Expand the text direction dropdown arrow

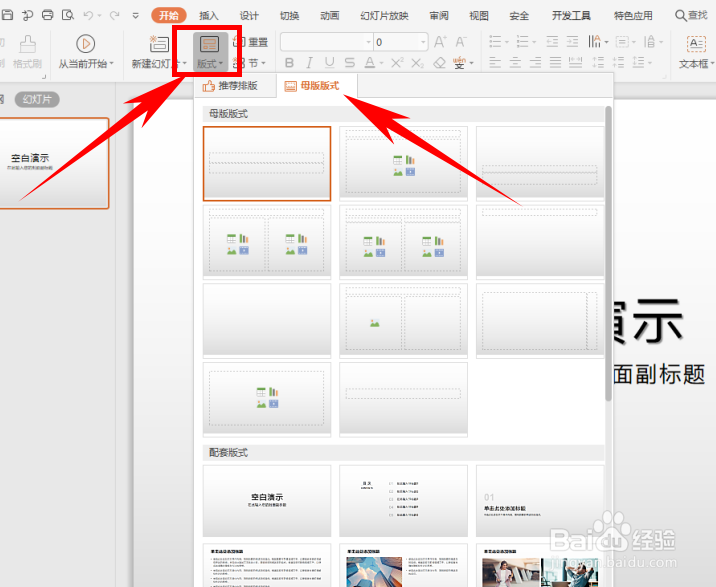[606, 42]
